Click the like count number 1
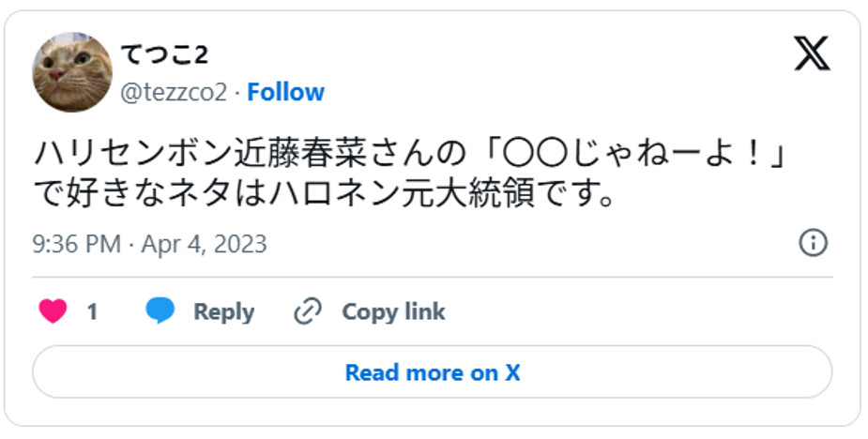The image size is (868, 439). [x=92, y=311]
